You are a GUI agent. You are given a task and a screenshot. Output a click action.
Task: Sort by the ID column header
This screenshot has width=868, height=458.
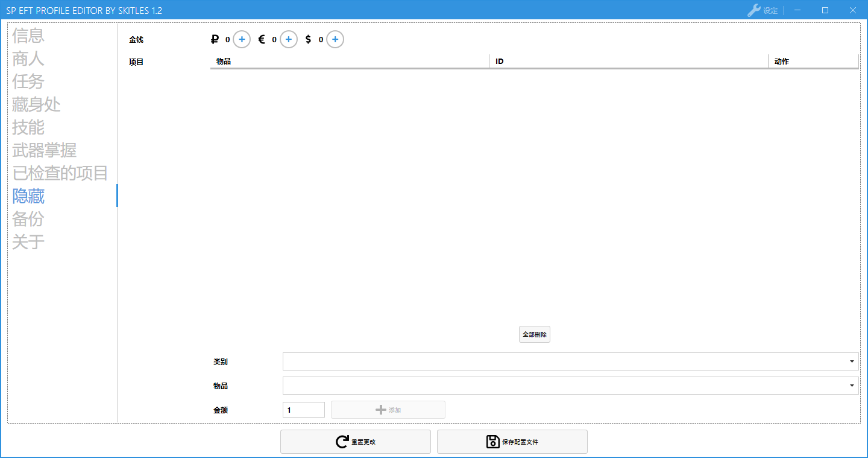pyautogui.click(x=628, y=62)
